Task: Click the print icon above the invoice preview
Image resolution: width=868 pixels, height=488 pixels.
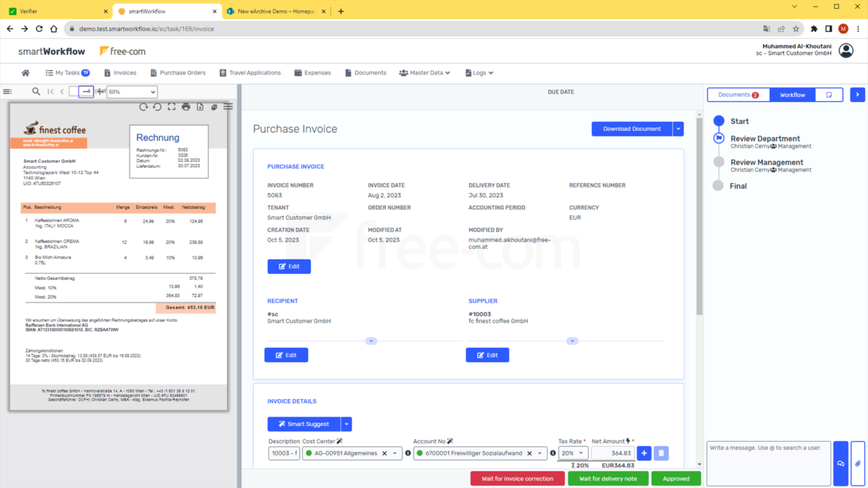Action: point(185,106)
